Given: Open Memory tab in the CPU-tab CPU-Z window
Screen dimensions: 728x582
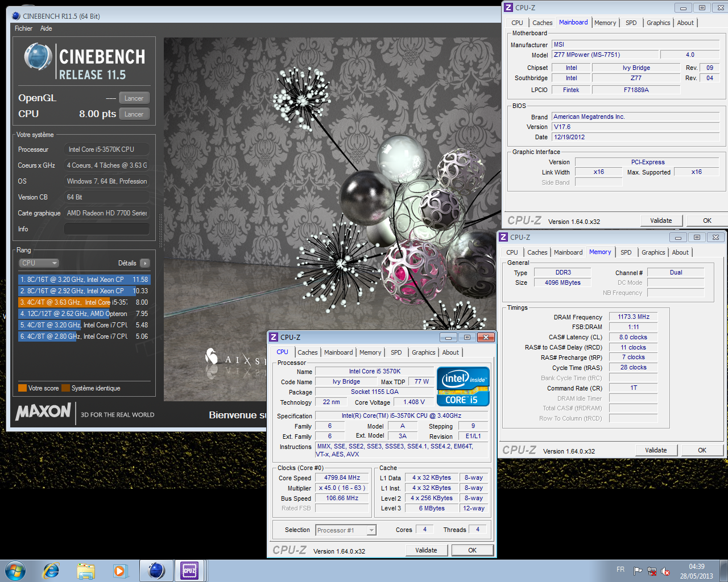Looking at the screenshot, I should (370, 352).
